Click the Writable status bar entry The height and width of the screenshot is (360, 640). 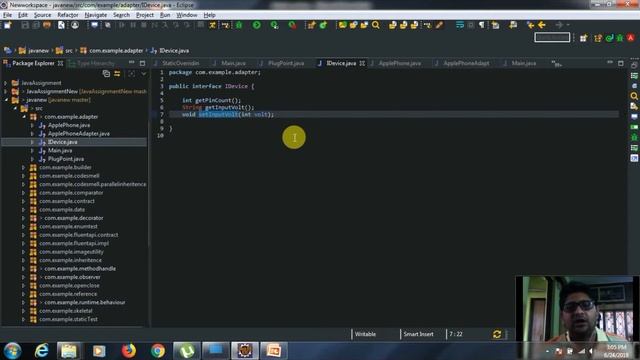(x=365, y=334)
